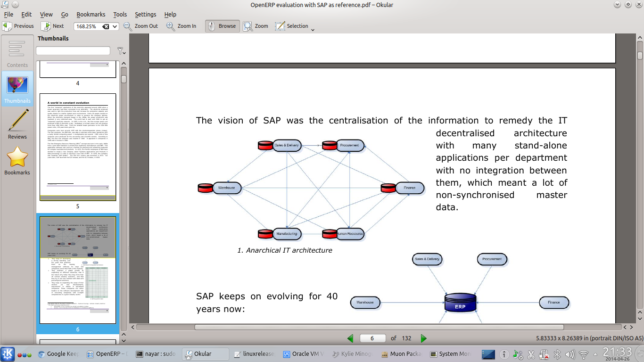Viewport: 644px width, 362px height.
Task: Open the Selection tool dropdown arrow
Action: coord(313,29)
